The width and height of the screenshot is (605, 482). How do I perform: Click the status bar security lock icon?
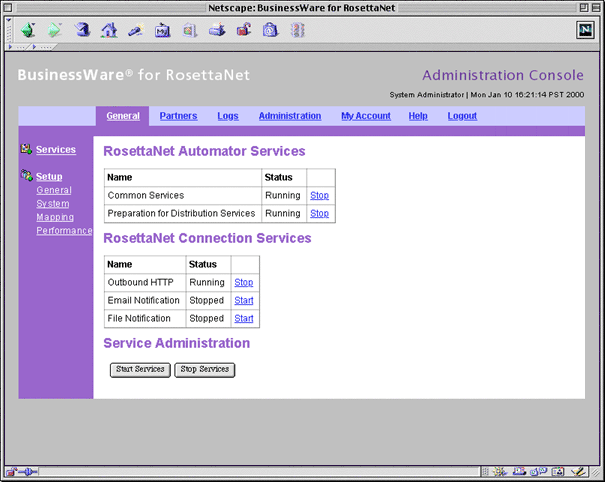12,472
